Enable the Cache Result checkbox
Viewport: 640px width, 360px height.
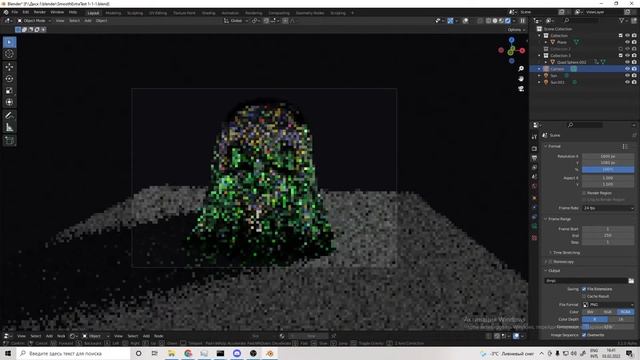[584, 296]
